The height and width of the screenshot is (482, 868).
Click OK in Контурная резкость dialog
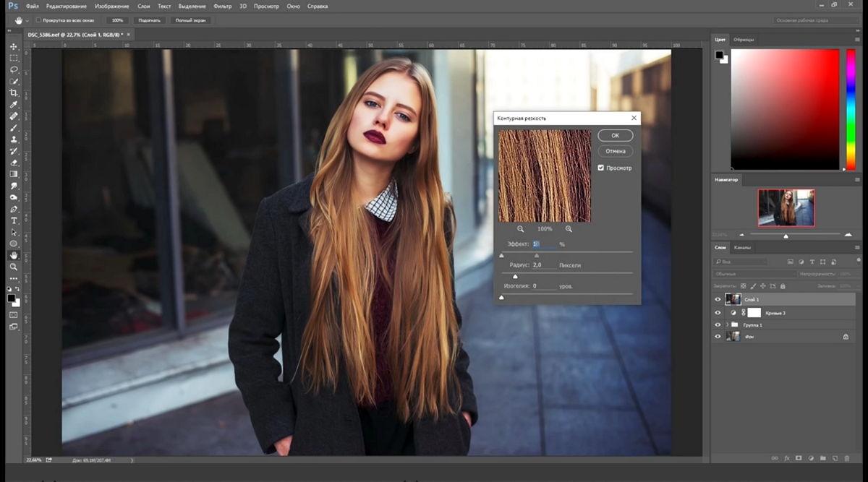[615, 135]
